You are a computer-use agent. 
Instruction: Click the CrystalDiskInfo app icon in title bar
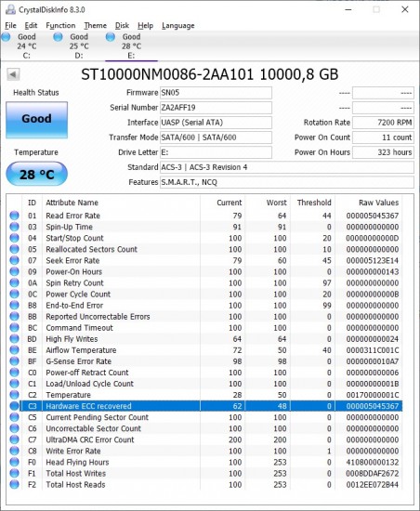point(10,9)
